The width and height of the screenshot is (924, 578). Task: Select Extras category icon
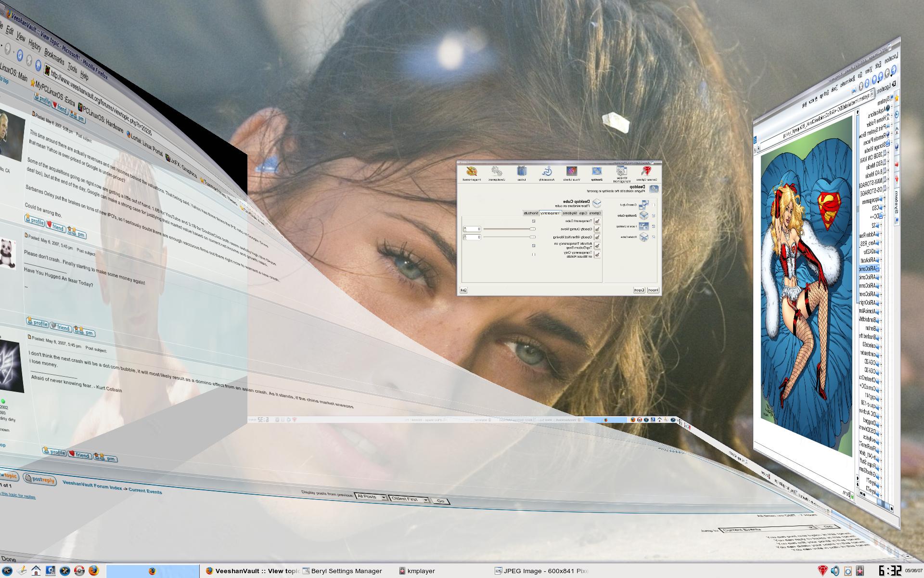click(x=522, y=173)
